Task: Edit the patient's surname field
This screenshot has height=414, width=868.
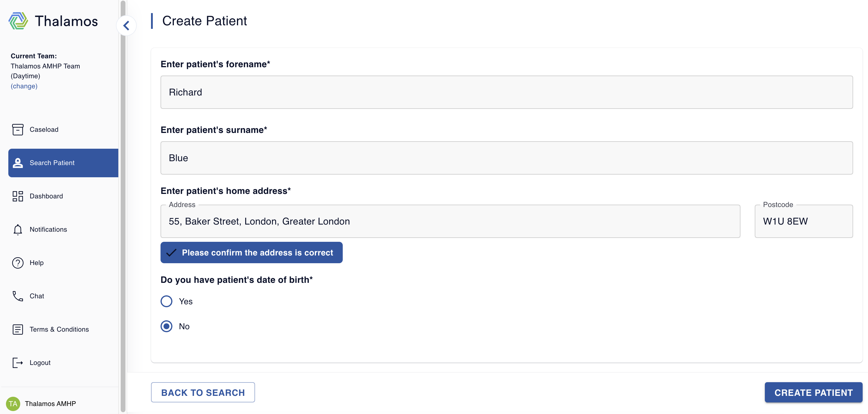Action: (507, 158)
